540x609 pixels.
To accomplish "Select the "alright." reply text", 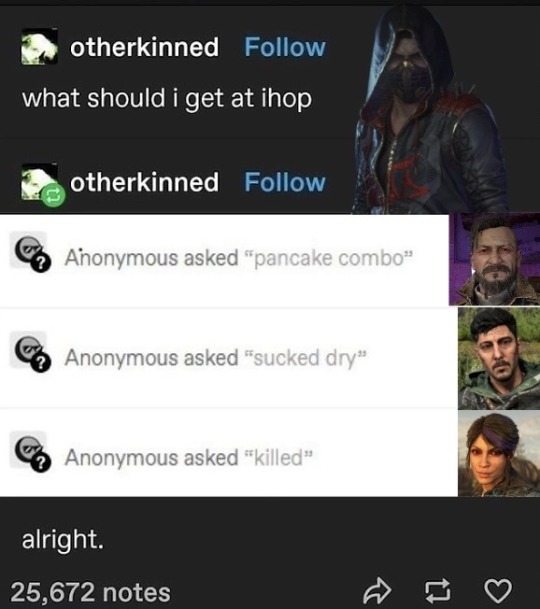I will [63, 540].
